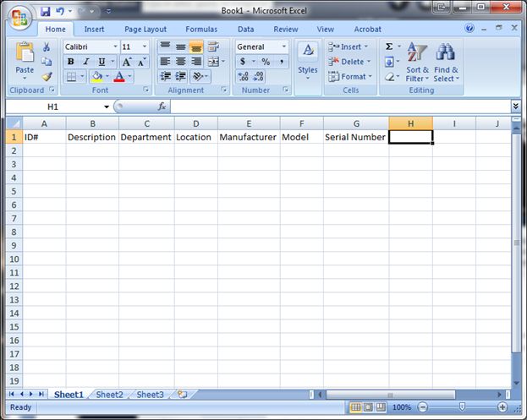The width and height of the screenshot is (527, 420).
Task: Open the Format cells dropdown
Action: tap(350, 77)
